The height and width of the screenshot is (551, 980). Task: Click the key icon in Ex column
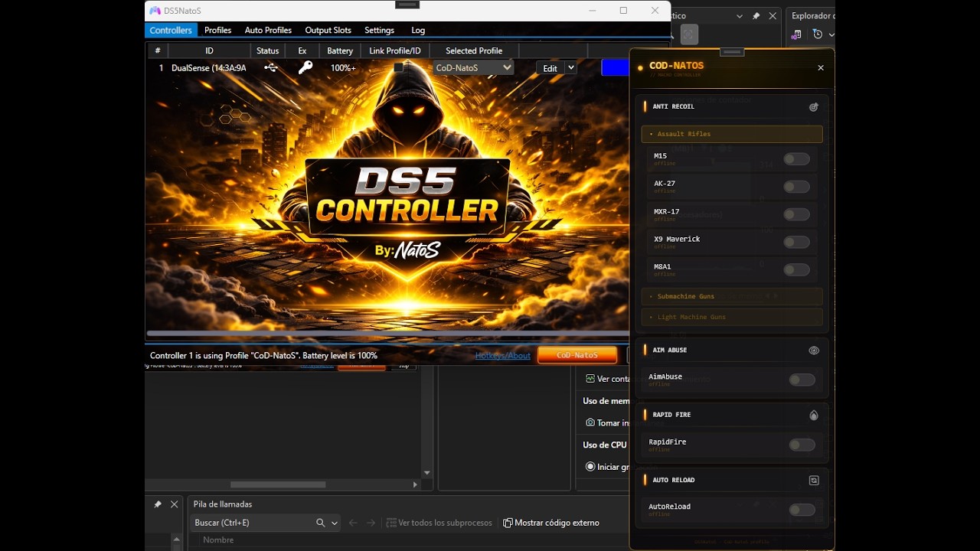point(305,67)
